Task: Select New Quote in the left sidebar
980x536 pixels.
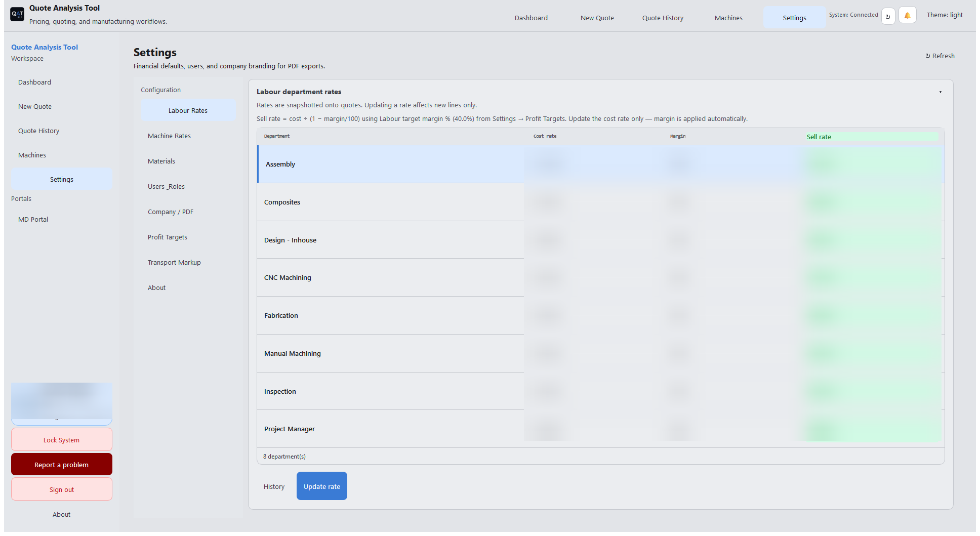Action: tap(61, 107)
